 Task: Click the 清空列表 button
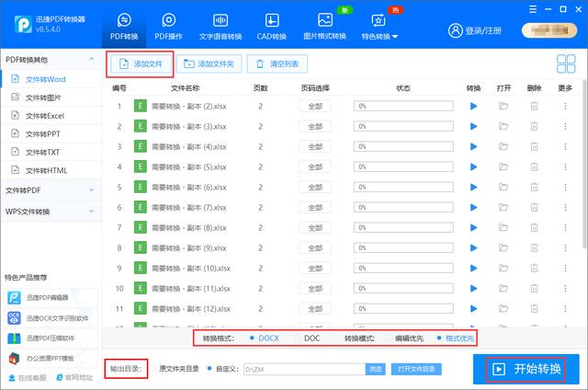277,64
